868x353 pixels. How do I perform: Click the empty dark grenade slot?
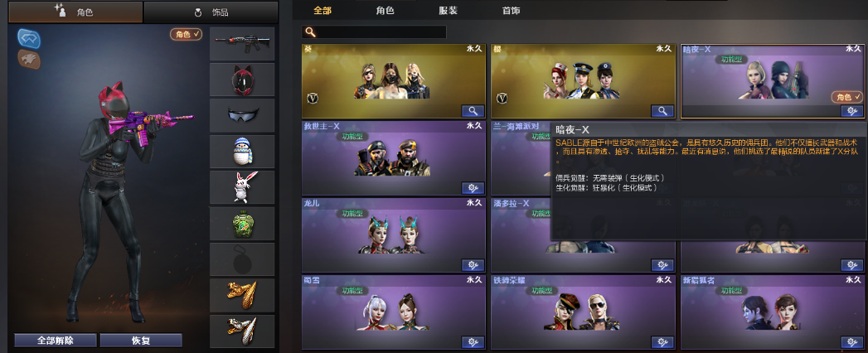[242, 259]
